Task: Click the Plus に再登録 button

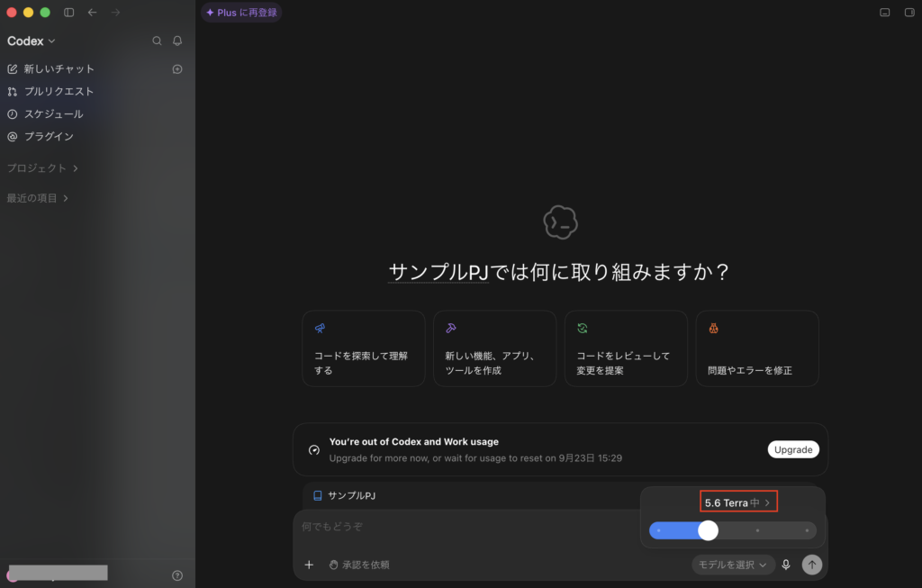Action: [x=241, y=13]
